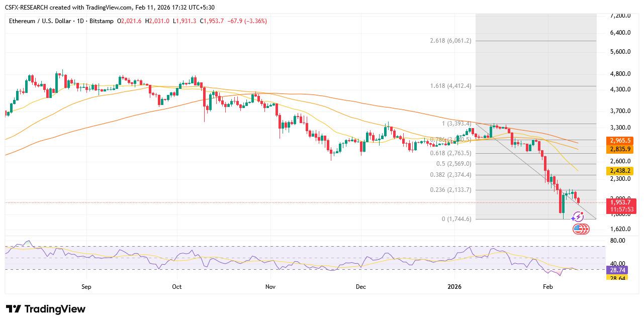Click the 2026 label on time axis
Screen dimensions: 644x324
(454, 287)
